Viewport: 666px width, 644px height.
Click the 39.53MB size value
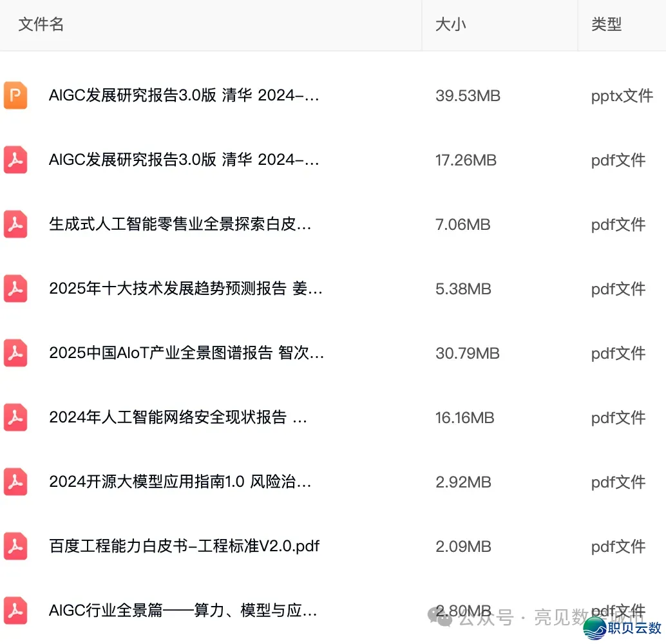pos(468,96)
